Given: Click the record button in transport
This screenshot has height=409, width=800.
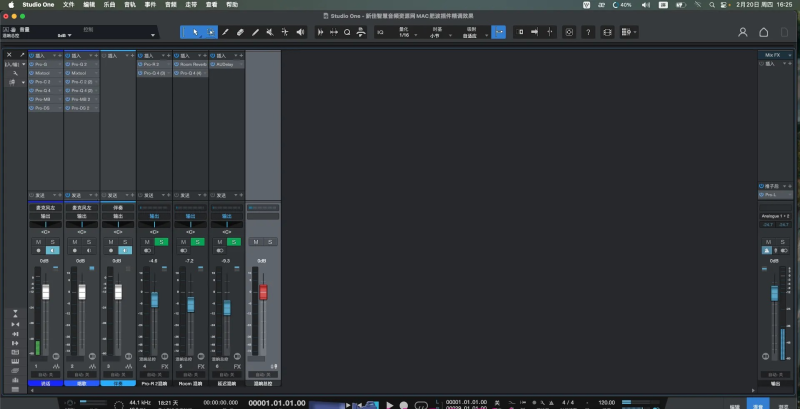Looking at the screenshot, I should point(404,405).
